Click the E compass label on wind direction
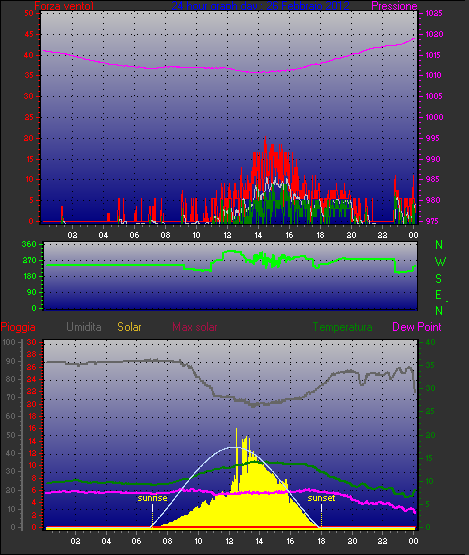This screenshot has height=555, width=469. click(439, 295)
